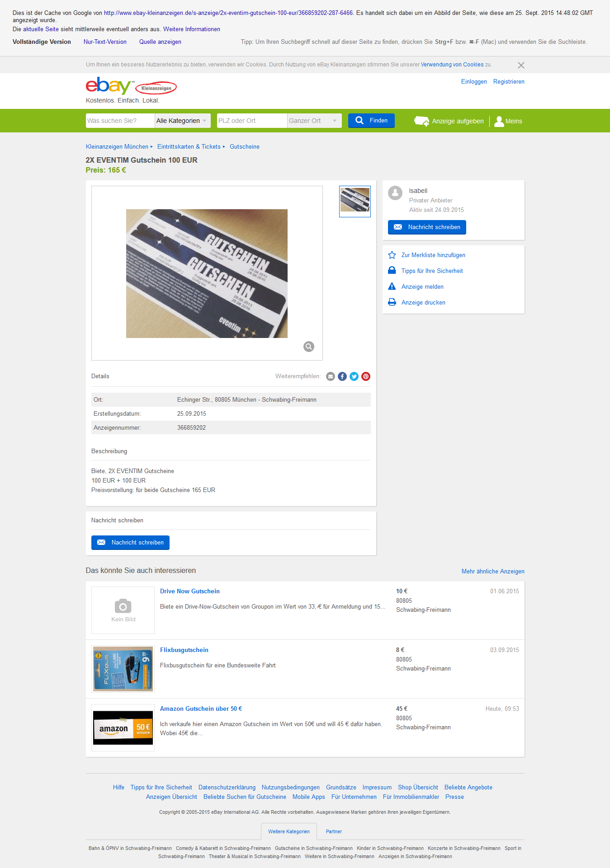610x868 pixels.
Task: Switch to Weitere Kategorien tab
Action: pyautogui.click(x=289, y=831)
